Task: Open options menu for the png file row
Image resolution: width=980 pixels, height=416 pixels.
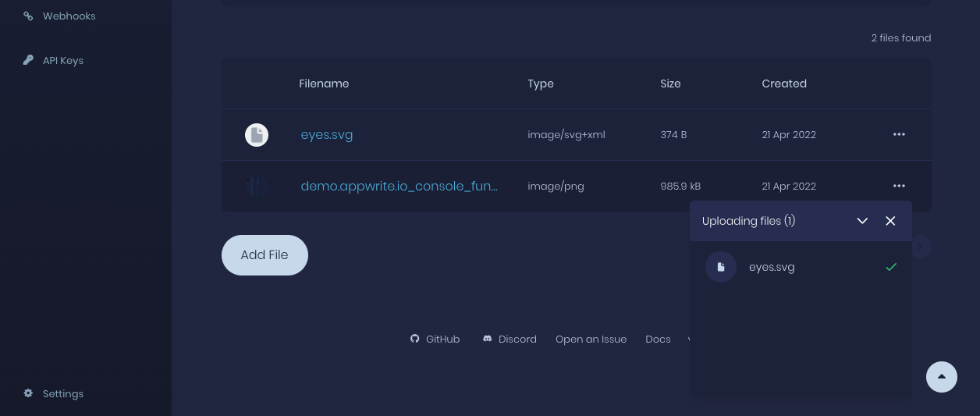Action: pos(899,186)
